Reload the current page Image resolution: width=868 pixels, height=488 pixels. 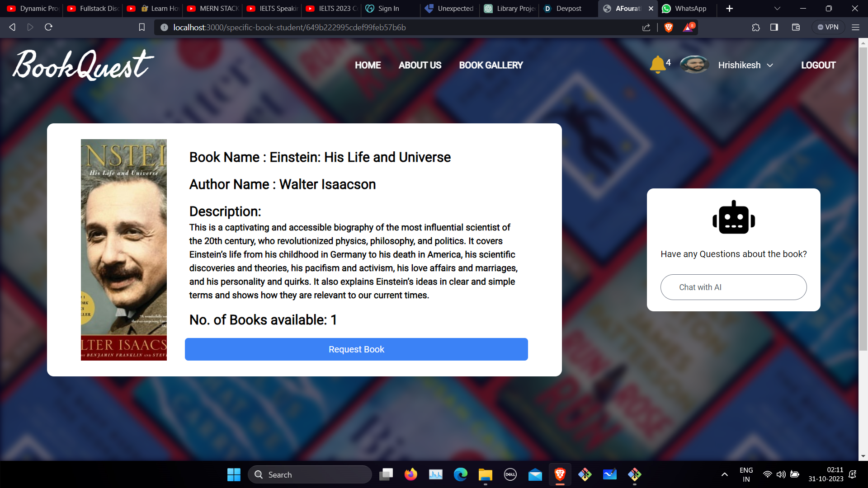click(x=48, y=28)
